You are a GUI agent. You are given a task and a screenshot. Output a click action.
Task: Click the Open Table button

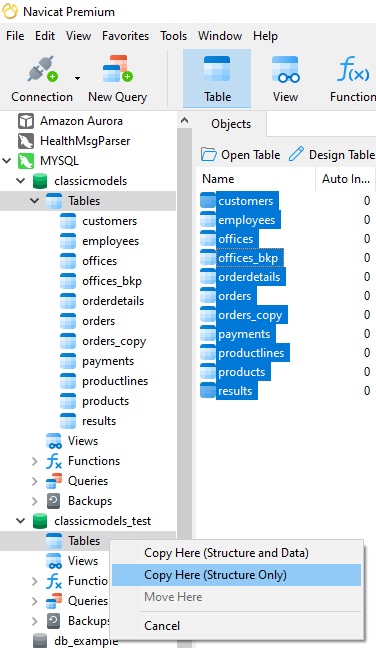pos(240,155)
